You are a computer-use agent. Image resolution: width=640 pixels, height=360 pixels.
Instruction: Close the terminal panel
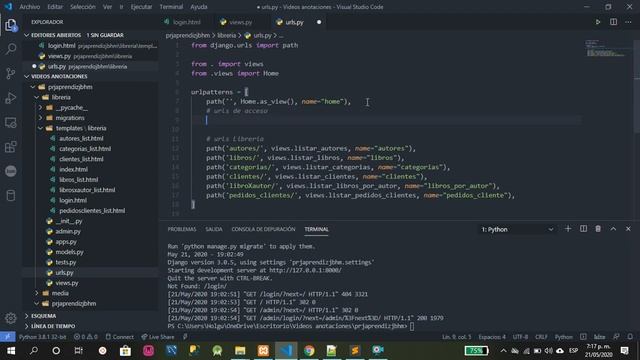point(628,229)
